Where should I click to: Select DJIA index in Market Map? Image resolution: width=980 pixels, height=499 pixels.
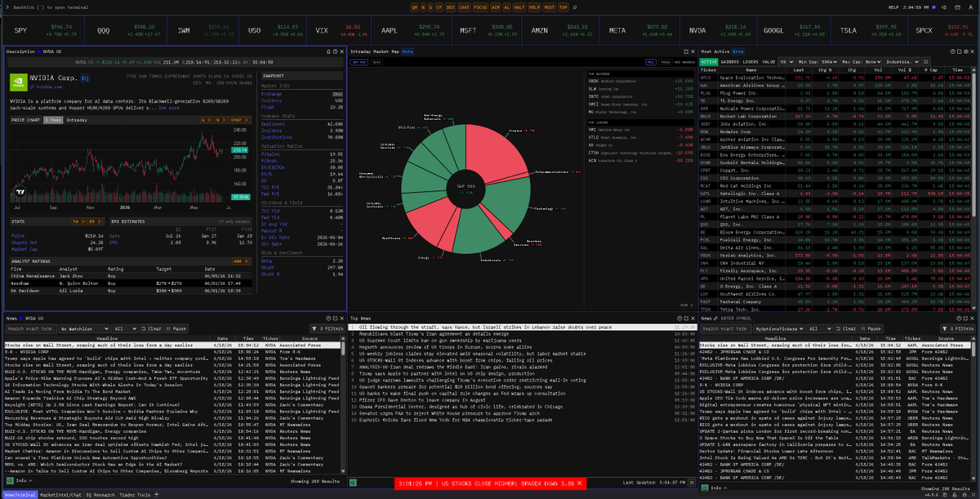pos(376,62)
